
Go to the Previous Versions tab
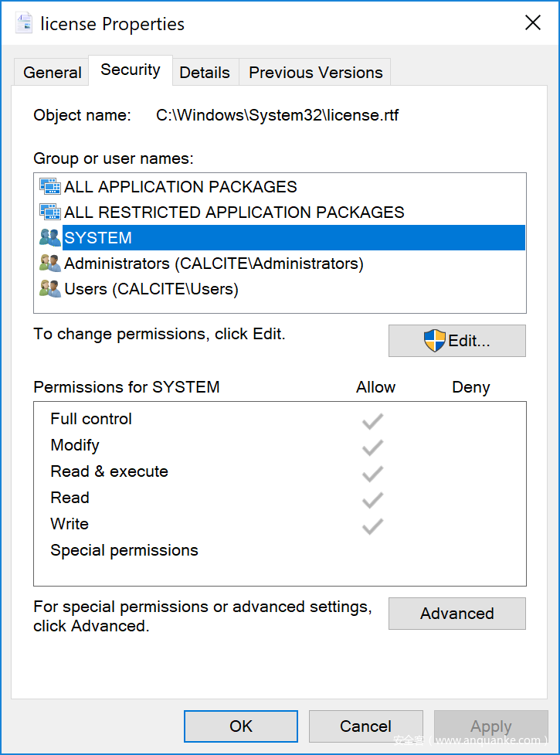[315, 73]
